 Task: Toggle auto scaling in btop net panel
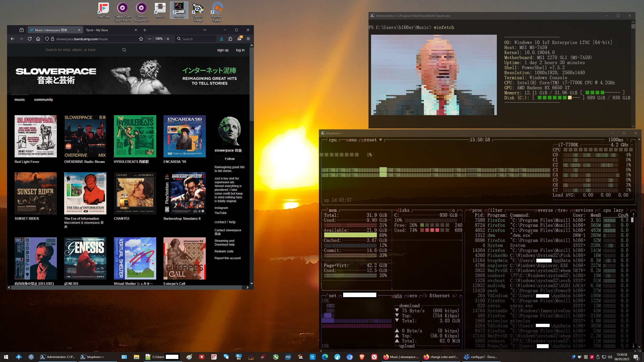(397, 296)
